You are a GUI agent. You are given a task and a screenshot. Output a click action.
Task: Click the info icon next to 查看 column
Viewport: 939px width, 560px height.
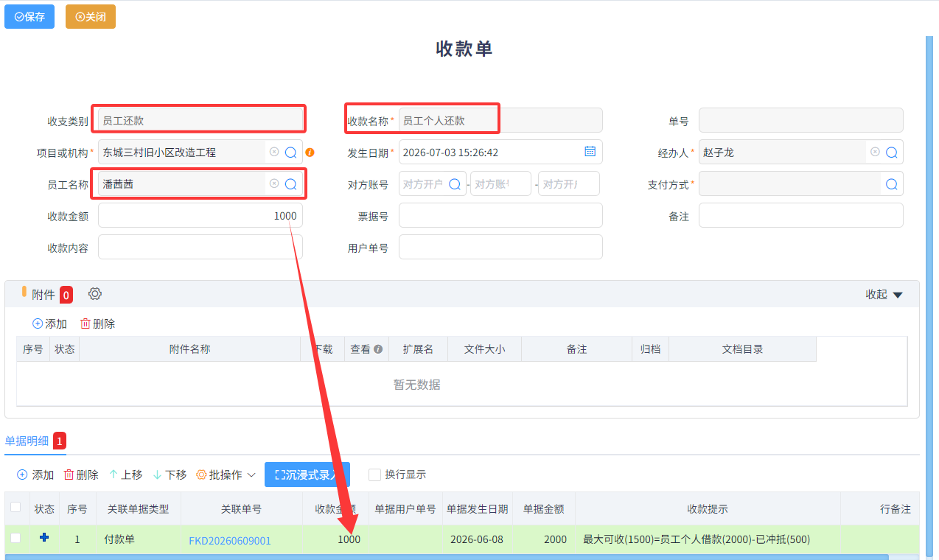click(378, 349)
